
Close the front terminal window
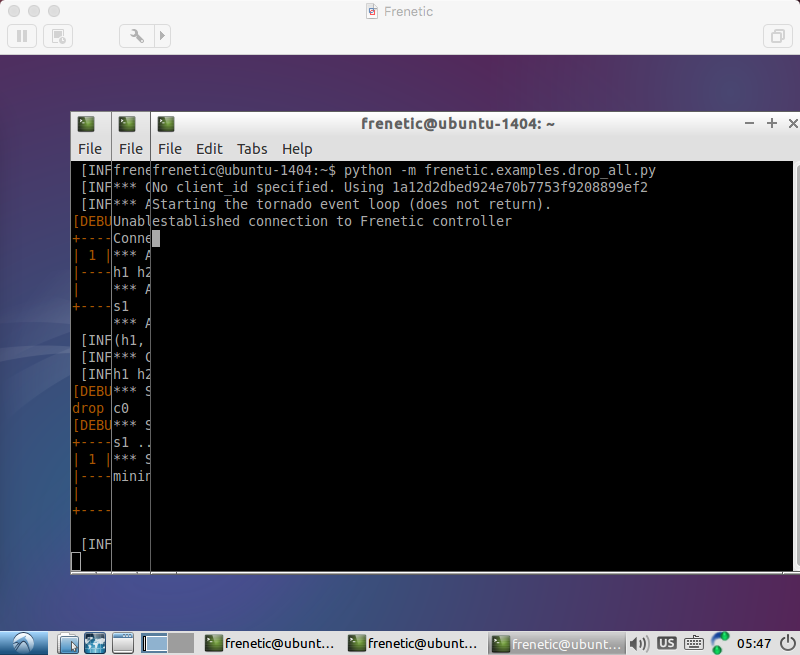[793, 123]
